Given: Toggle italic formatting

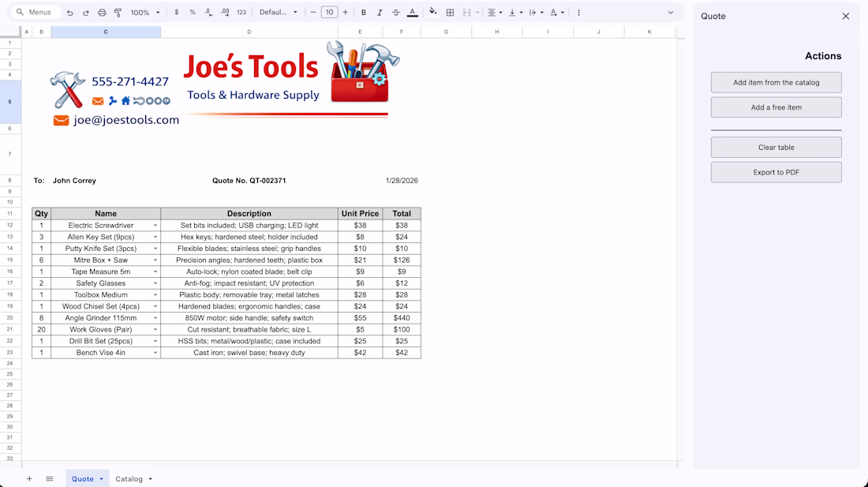Looking at the screenshot, I should click(x=380, y=12).
